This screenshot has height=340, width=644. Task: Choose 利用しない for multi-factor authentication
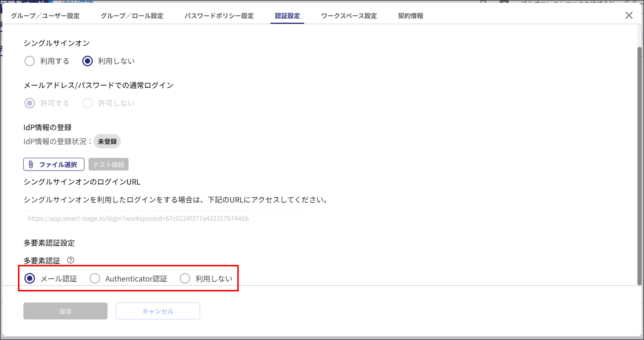tap(185, 278)
